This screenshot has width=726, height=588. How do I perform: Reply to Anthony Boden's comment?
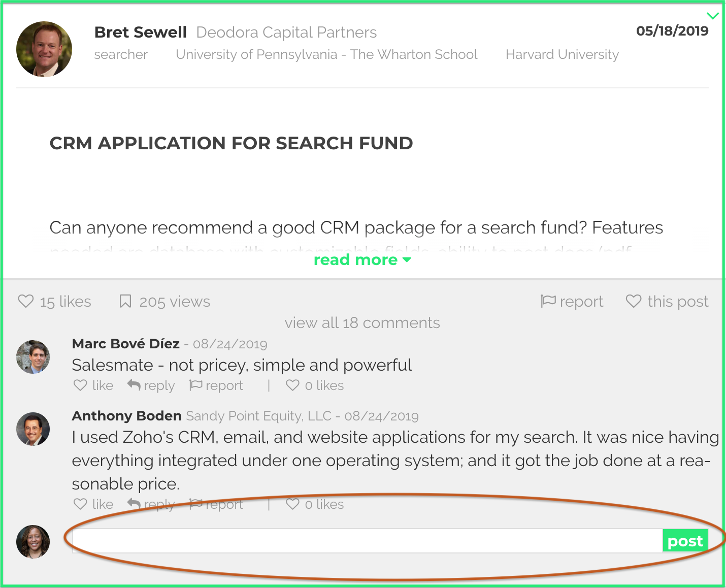[x=151, y=504]
